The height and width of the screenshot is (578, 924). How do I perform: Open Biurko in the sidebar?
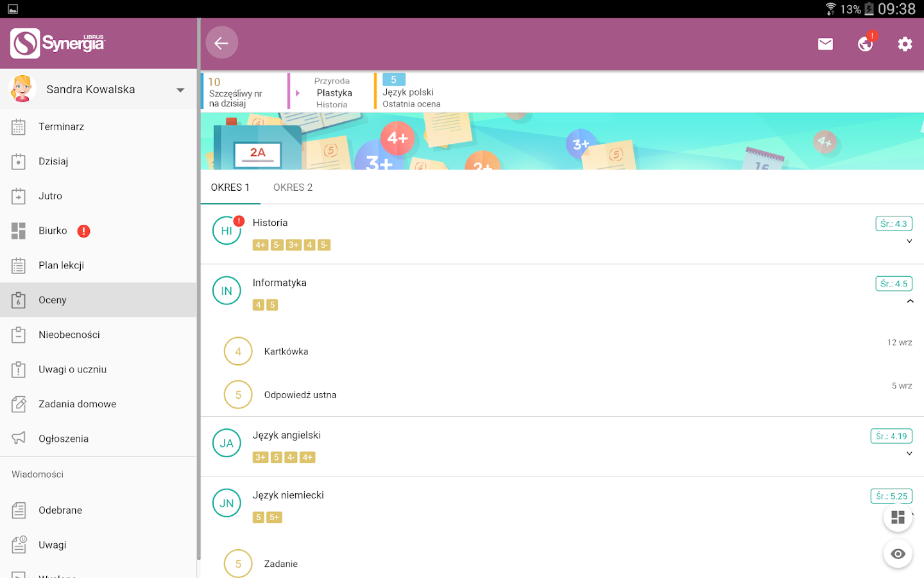click(99, 231)
